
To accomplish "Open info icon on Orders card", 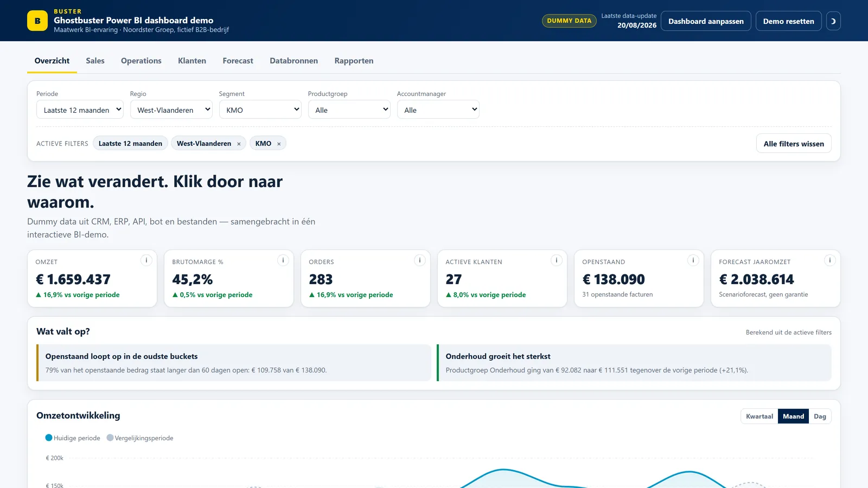I will coord(420,260).
